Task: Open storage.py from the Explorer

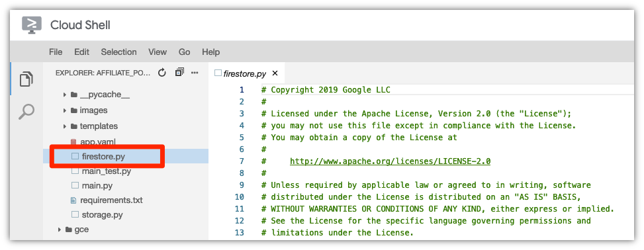Action: 103,214
